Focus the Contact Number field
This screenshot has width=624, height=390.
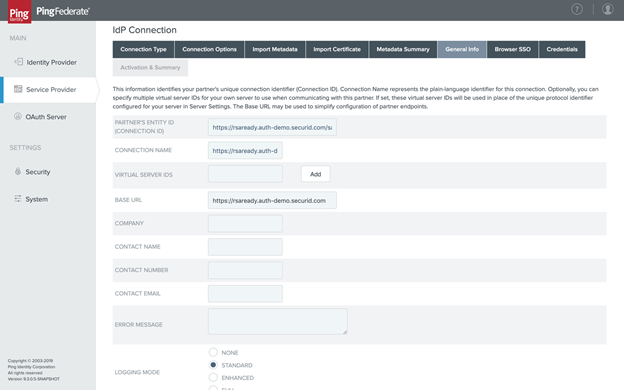(x=245, y=270)
